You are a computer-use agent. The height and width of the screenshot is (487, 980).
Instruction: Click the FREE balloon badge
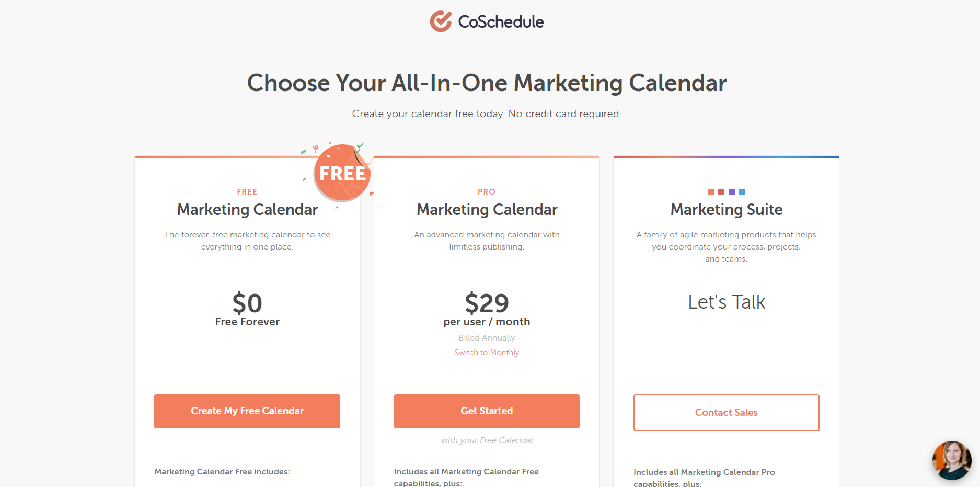pyautogui.click(x=342, y=173)
